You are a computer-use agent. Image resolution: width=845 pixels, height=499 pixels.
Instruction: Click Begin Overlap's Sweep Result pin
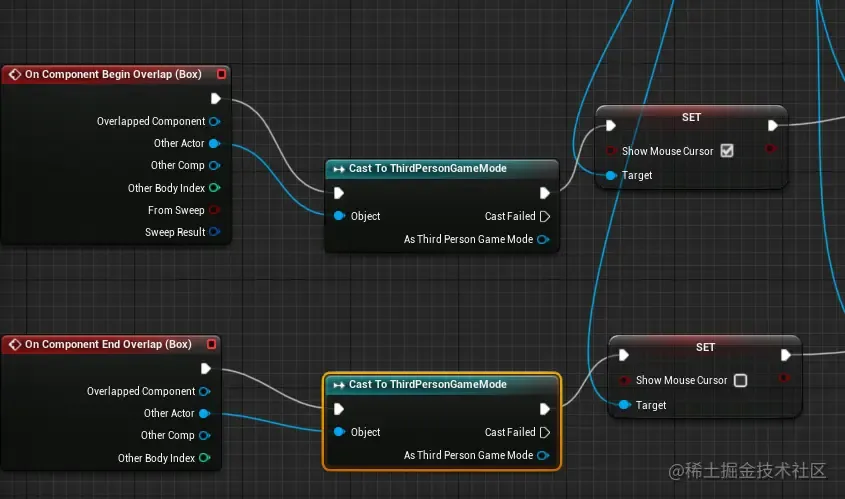coord(214,232)
